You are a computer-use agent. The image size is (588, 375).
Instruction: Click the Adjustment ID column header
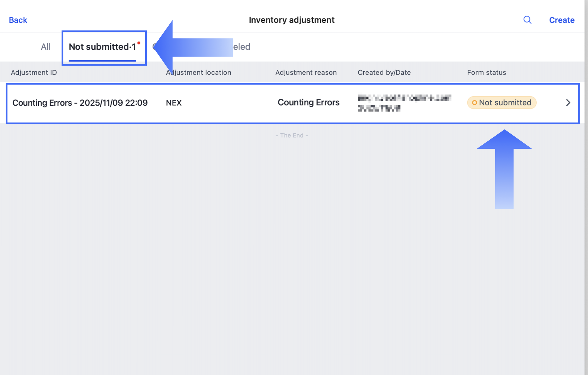(34, 72)
